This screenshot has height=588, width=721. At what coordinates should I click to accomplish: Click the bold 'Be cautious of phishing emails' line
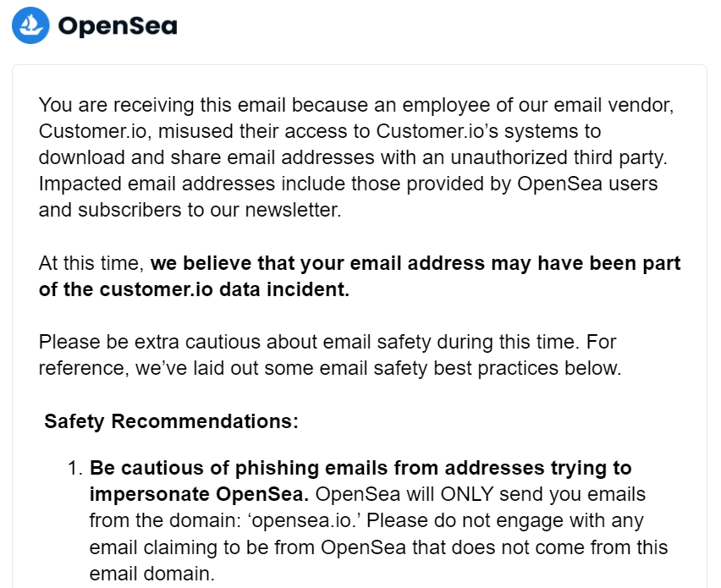[x=360, y=468]
